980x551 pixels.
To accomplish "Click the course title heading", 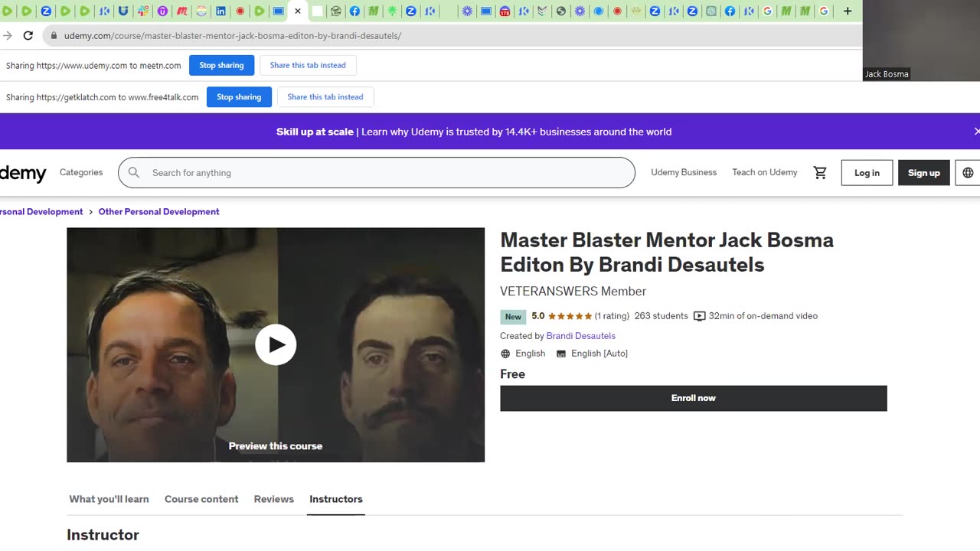I will coord(667,252).
